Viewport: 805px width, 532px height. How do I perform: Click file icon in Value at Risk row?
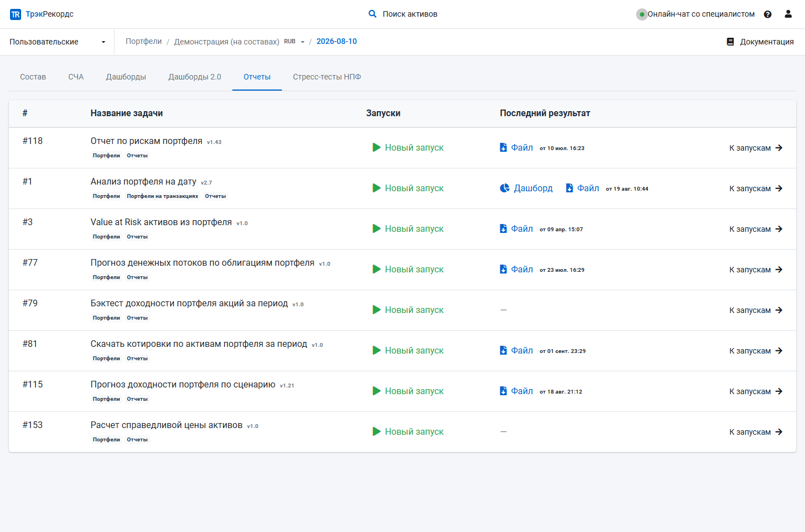coord(503,228)
